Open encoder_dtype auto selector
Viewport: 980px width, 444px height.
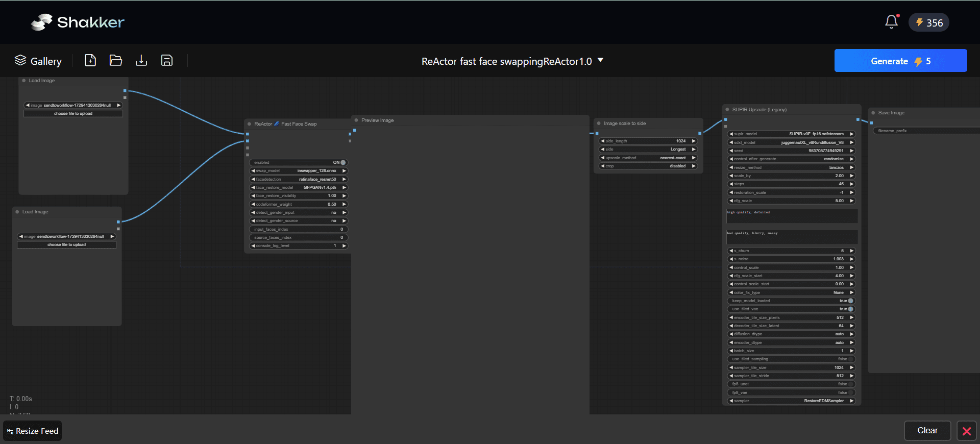[x=792, y=342]
